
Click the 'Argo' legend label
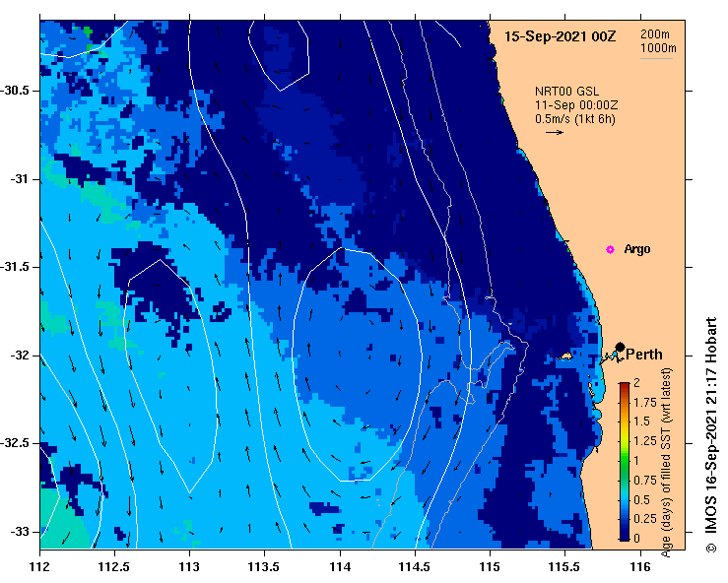pyautogui.click(x=637, y=249)
